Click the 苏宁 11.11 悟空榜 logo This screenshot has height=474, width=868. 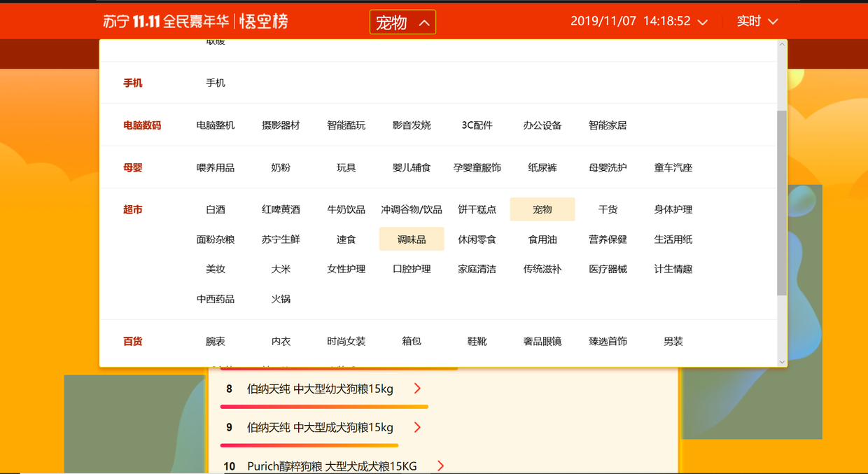point(195,22)
